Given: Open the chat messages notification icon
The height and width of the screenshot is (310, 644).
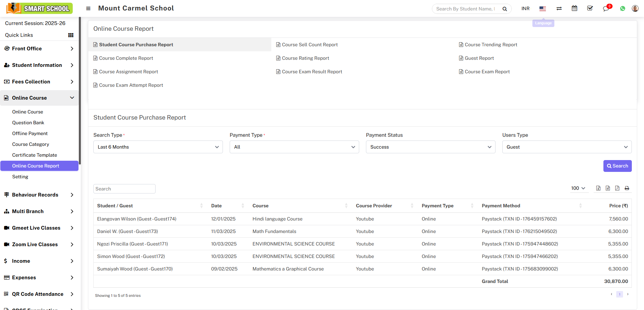Looking at the screenshot, I should tap(606, 9).
